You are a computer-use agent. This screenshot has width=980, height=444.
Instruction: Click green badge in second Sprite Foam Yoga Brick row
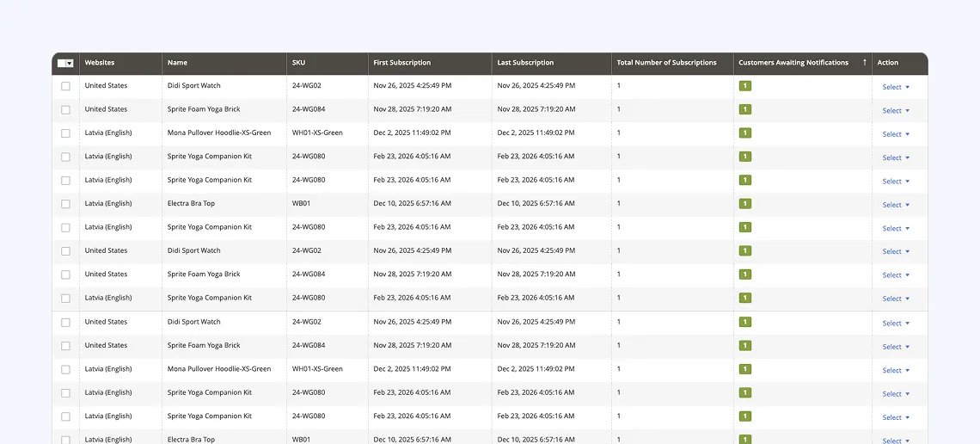pyautogui.click(x=745, y=274)
